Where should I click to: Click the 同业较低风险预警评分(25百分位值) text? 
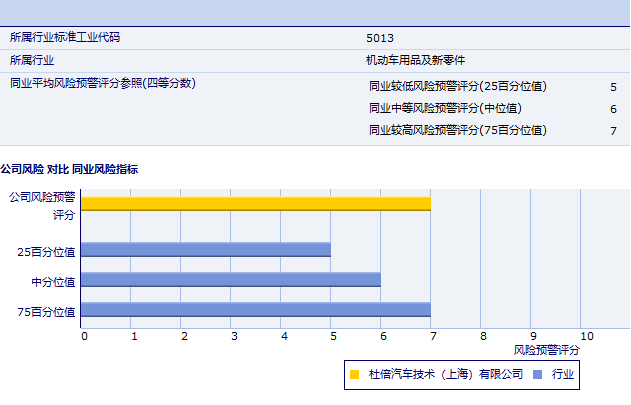pyautogui.click(x=458, y=86)
